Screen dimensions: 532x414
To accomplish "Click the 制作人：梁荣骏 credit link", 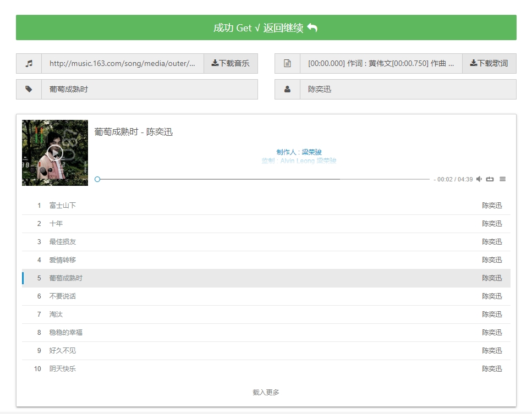I will point(300,152).
